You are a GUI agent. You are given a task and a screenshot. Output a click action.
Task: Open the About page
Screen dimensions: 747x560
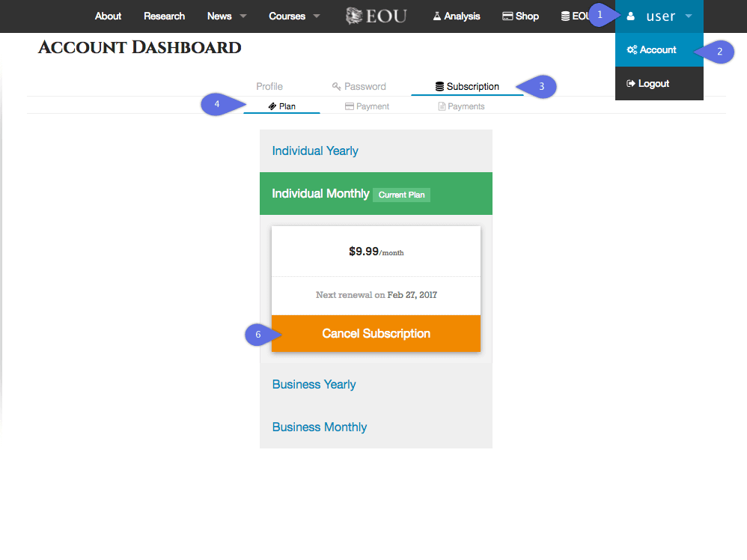point(108,16)
